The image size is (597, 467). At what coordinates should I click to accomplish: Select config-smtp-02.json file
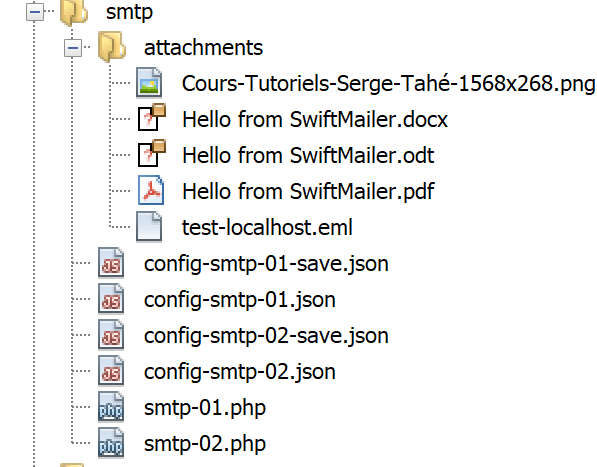(x=240, y=371)
